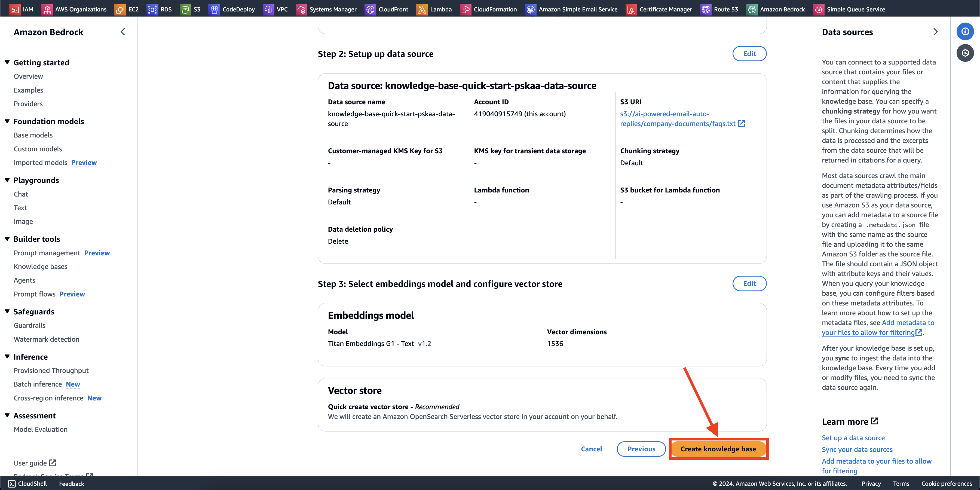Edit Step 2 data source setup
This screenshot has height=490, width=980.
click(749, 54)
